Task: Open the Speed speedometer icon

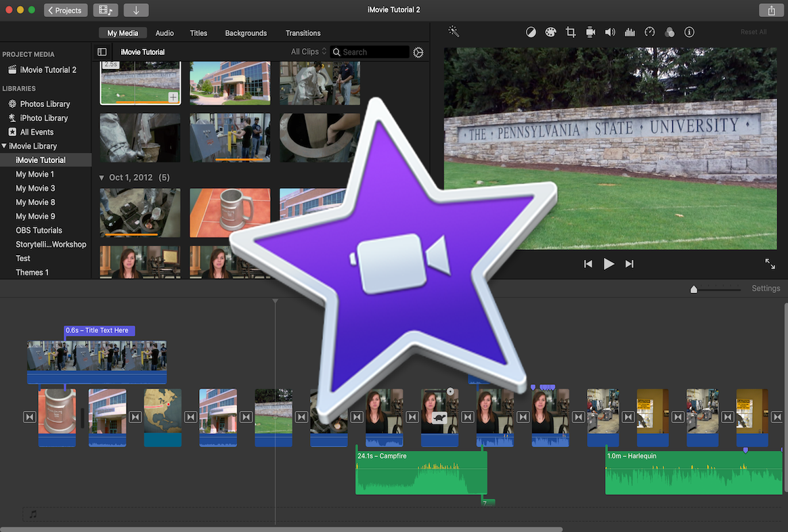Action: click(650, 32)
